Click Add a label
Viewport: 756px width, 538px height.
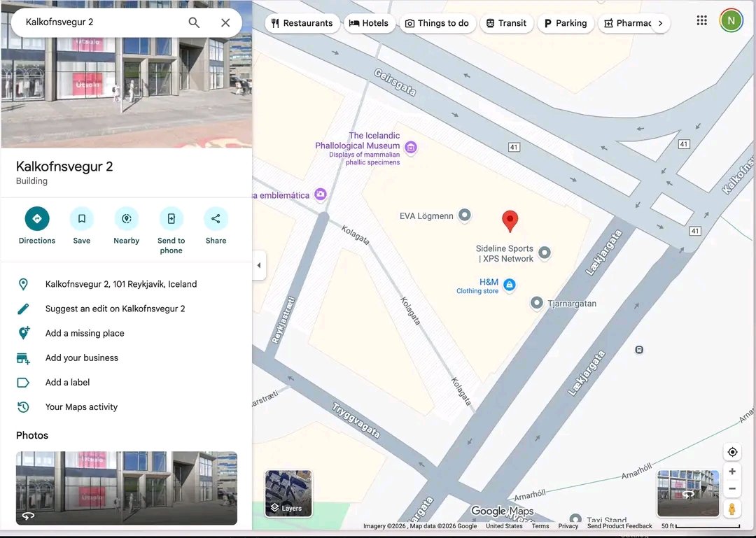pos(67,382)
